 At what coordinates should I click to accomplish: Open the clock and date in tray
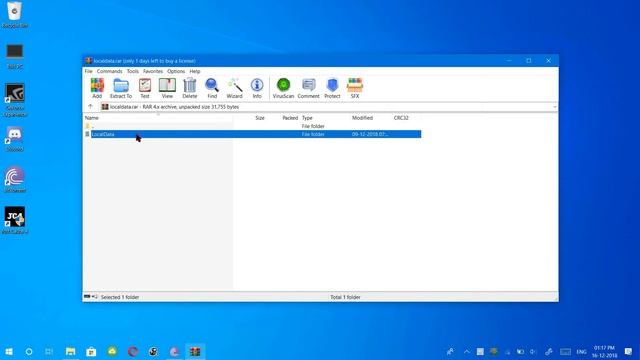pyautogui.click(x=604, y=351)
